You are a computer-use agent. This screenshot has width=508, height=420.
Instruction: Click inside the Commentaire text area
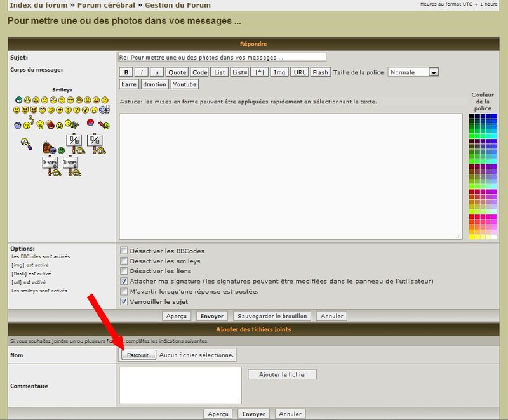pyautogui.click(x=180, y=384)
